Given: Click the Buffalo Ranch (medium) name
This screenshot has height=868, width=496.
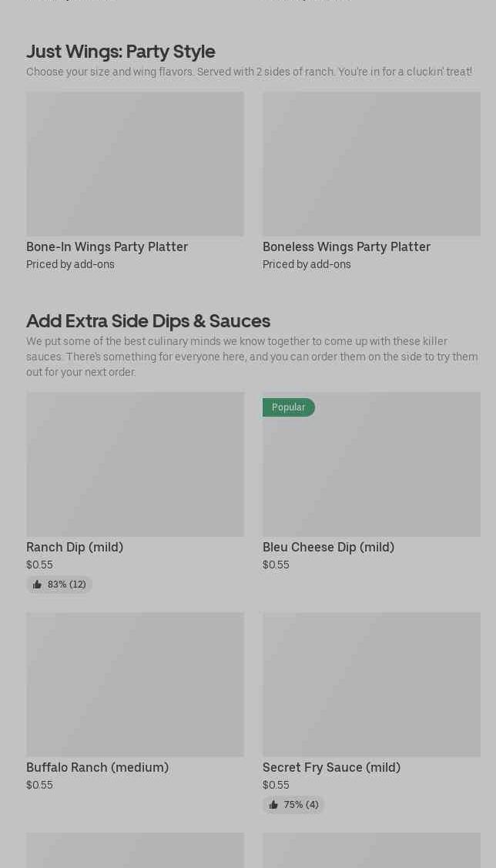Looking at the screenshot, I should [x=97, y=768].
